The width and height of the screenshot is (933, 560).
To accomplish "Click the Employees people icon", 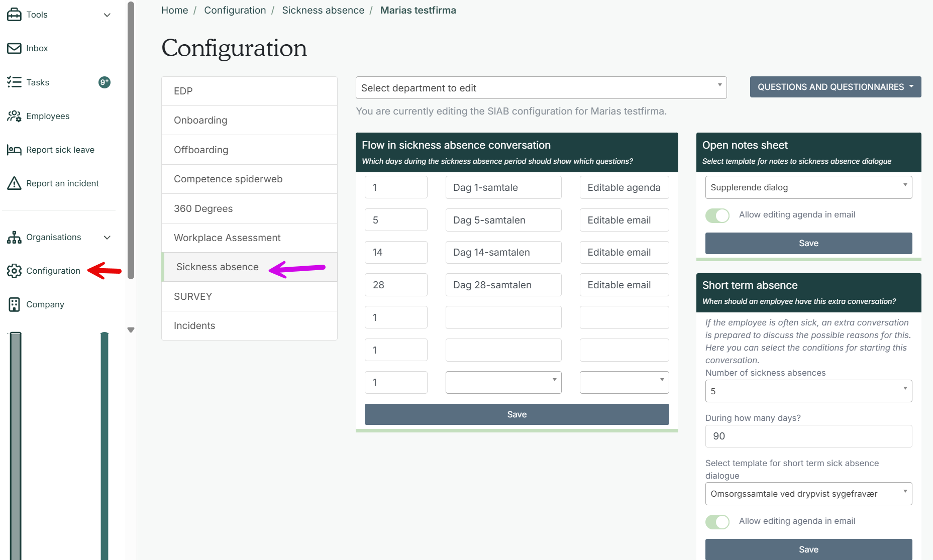I will pyautogui.click(x=14, y=116).
